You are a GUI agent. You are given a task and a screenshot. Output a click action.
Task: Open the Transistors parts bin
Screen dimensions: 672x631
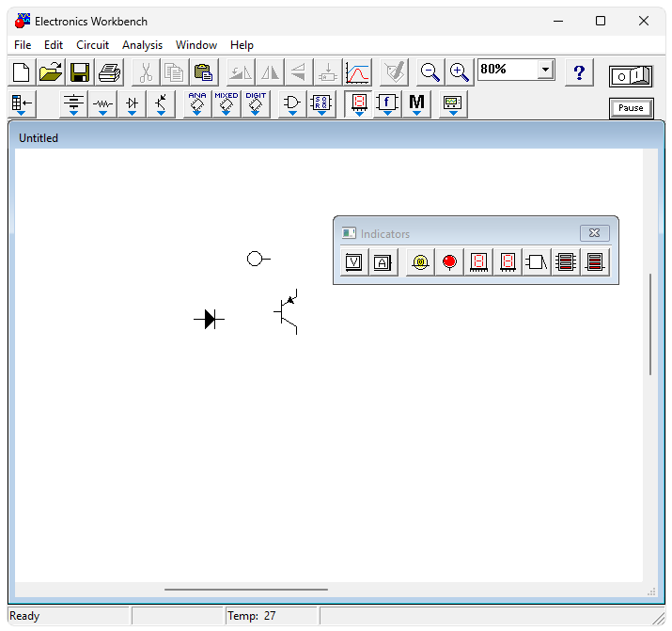[161, 103]
